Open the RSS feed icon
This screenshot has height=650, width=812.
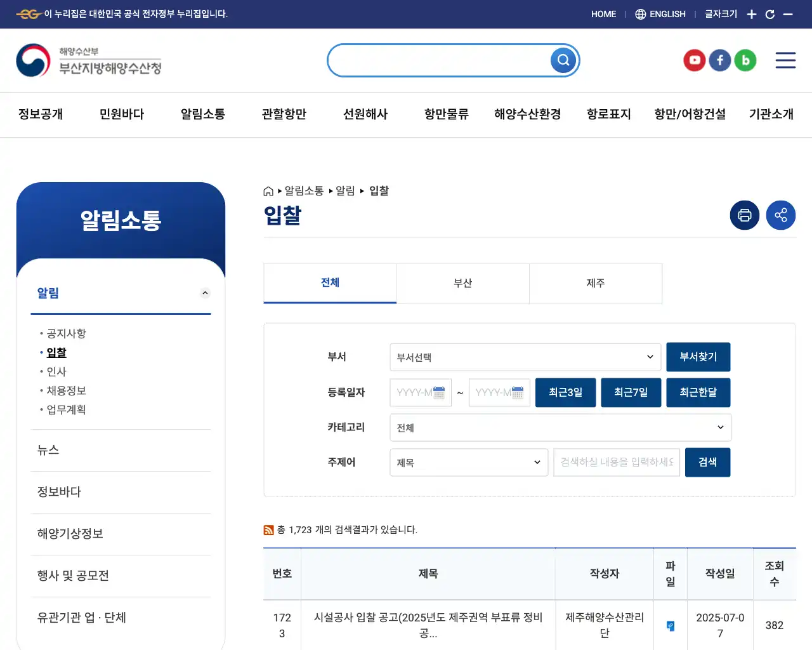point(269,530)
